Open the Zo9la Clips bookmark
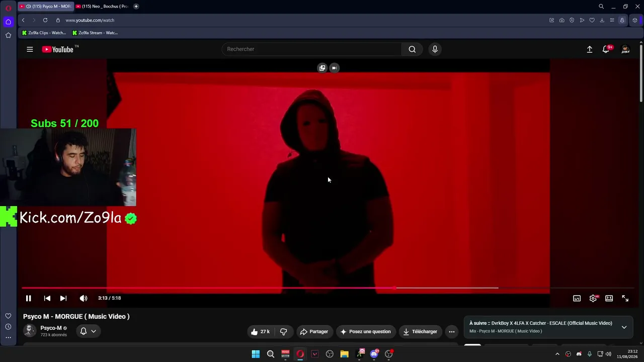 point(44,33)
